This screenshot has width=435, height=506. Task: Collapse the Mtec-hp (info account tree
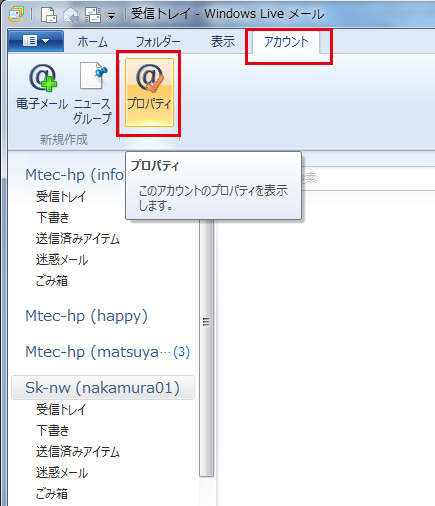point(75,174)
